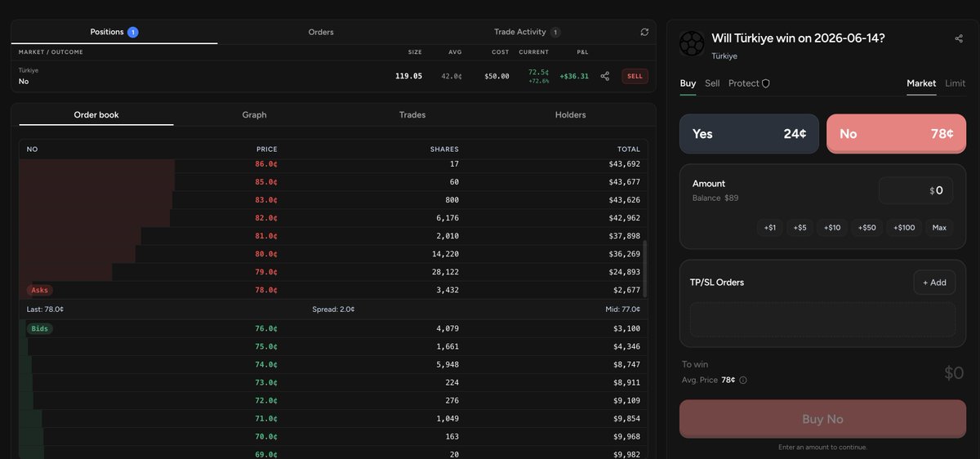The height and width of the screenshot is (459, 980).
Task: Click the Spread: 2.0¢ text
Action: (x=333, y=310)
